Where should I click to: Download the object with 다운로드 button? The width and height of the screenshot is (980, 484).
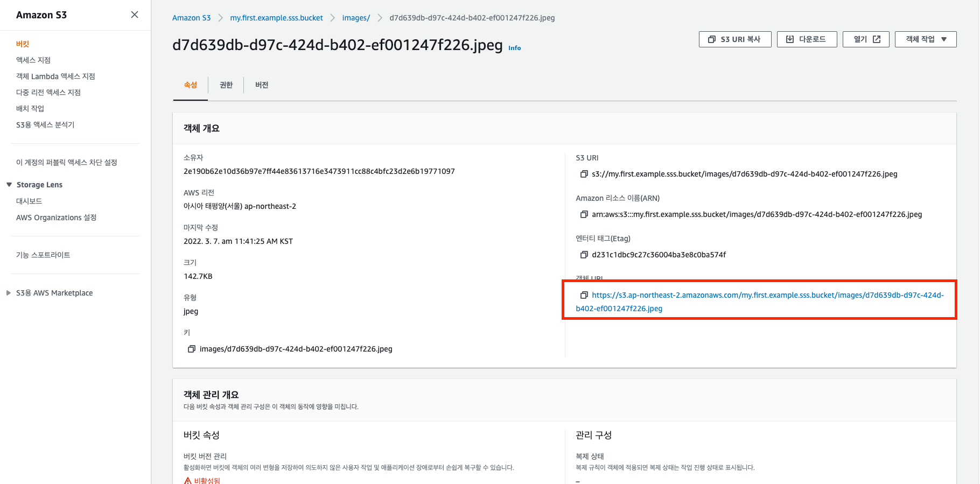coord(807,39)
